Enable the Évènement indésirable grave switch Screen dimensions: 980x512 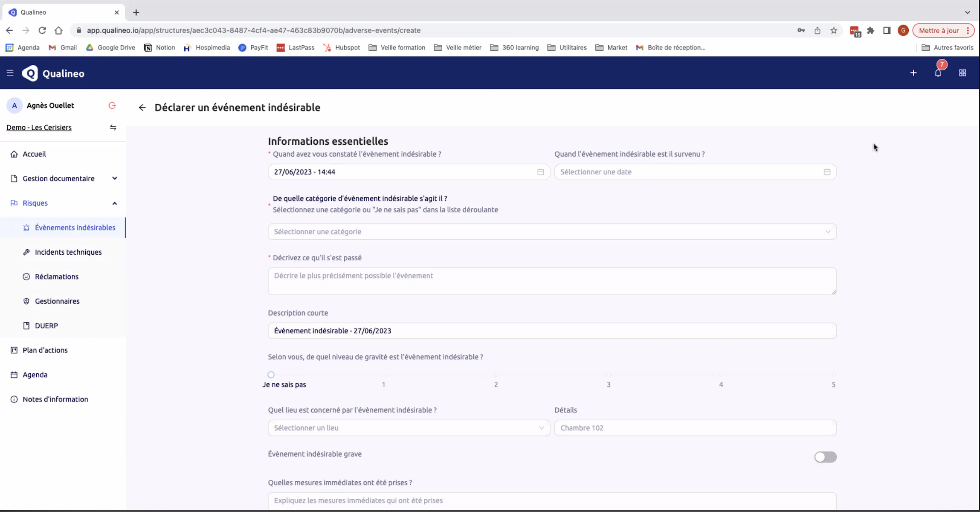click(825, 457)
